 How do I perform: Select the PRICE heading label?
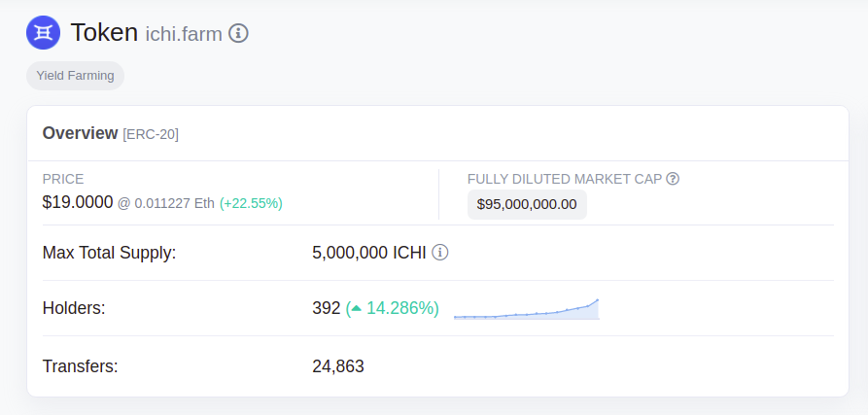click(63, 179)
